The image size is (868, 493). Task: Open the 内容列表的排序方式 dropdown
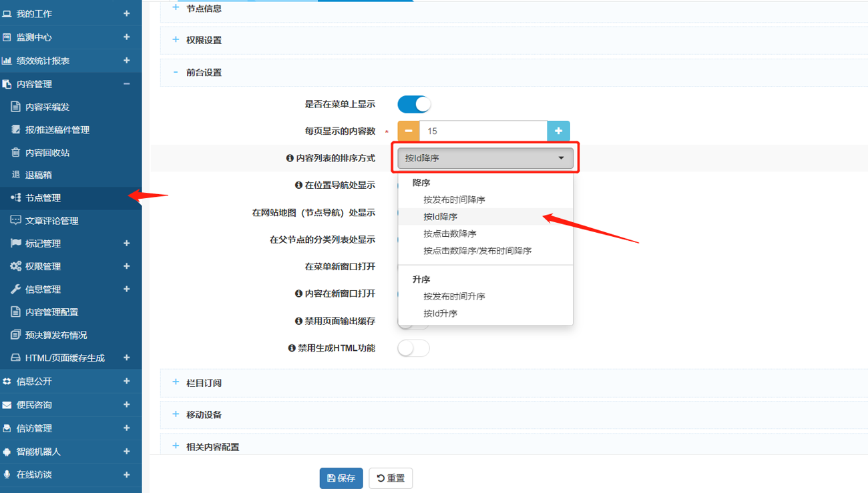point(485,158)
